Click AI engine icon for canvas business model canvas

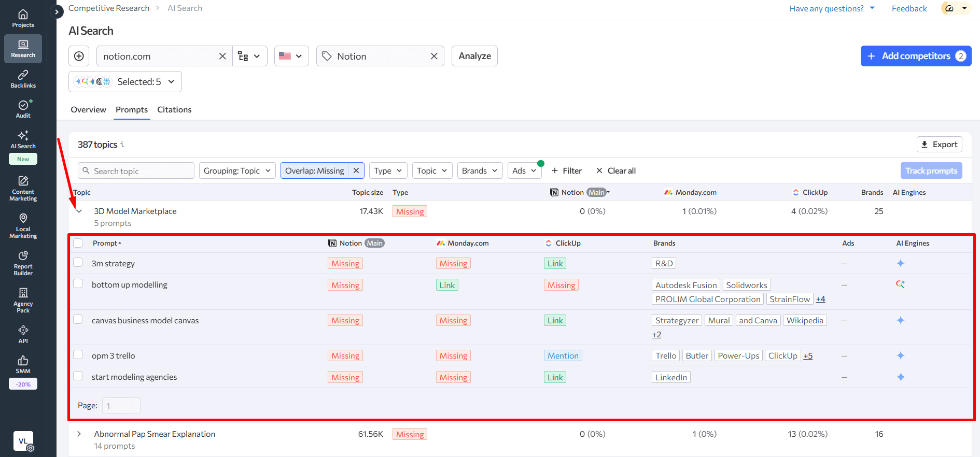click(900, 320)
